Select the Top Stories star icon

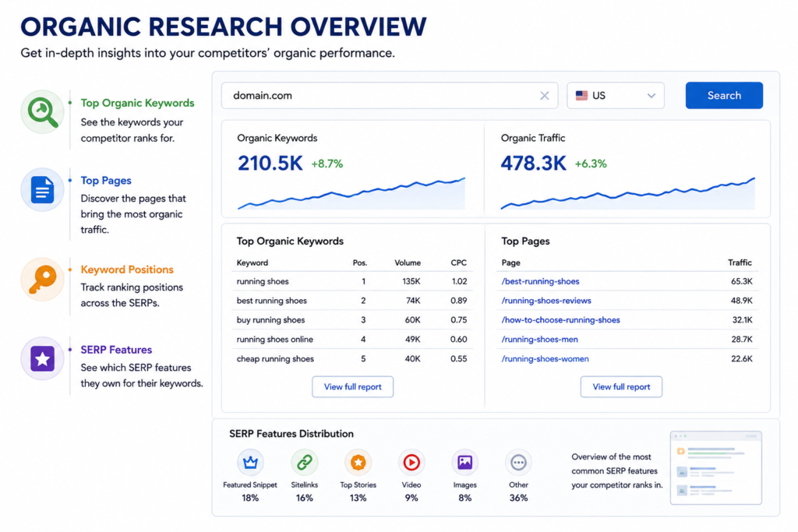click(x=358, y=462)
